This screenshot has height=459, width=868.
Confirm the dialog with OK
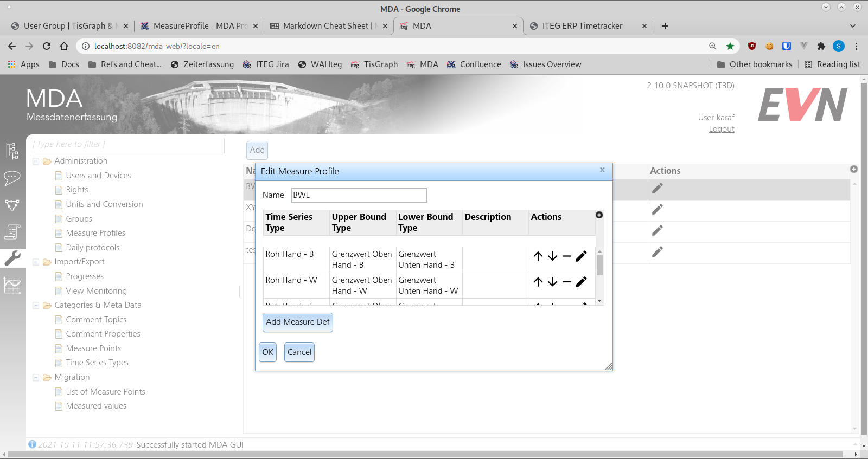tap(268, 352)
